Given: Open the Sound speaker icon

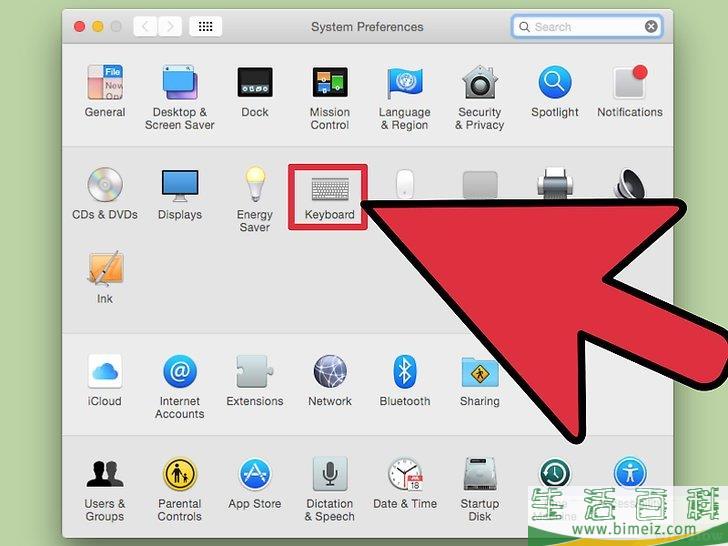Looking at the screenshot, I should pos(630,183).
